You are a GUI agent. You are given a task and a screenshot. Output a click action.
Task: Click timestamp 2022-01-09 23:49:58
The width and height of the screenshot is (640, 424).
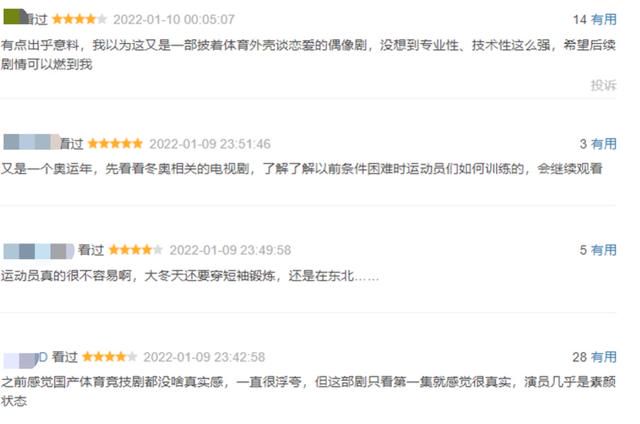click(x=230, y=250)
